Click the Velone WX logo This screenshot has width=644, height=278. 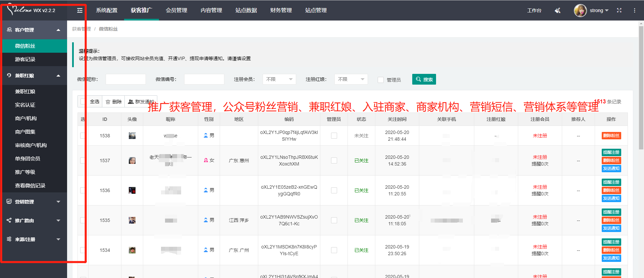click(x=31, y=9)
